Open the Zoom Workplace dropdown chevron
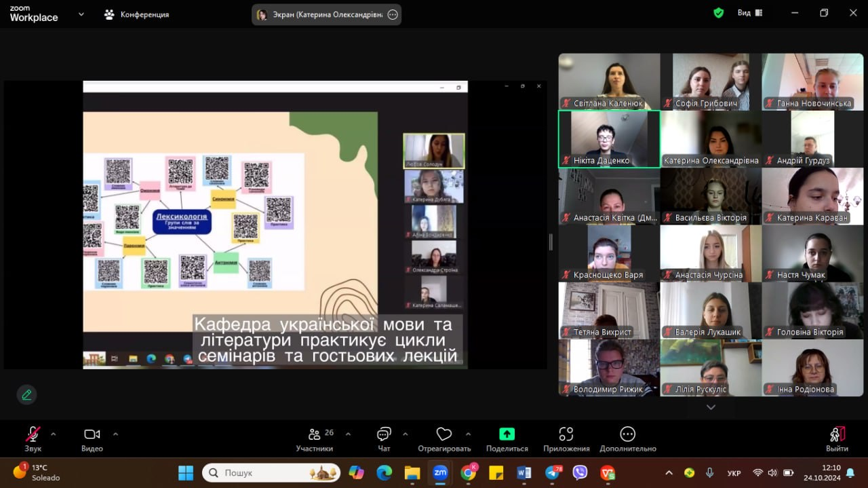This screenshot has width=868, height=488. [x=81, y=14]
